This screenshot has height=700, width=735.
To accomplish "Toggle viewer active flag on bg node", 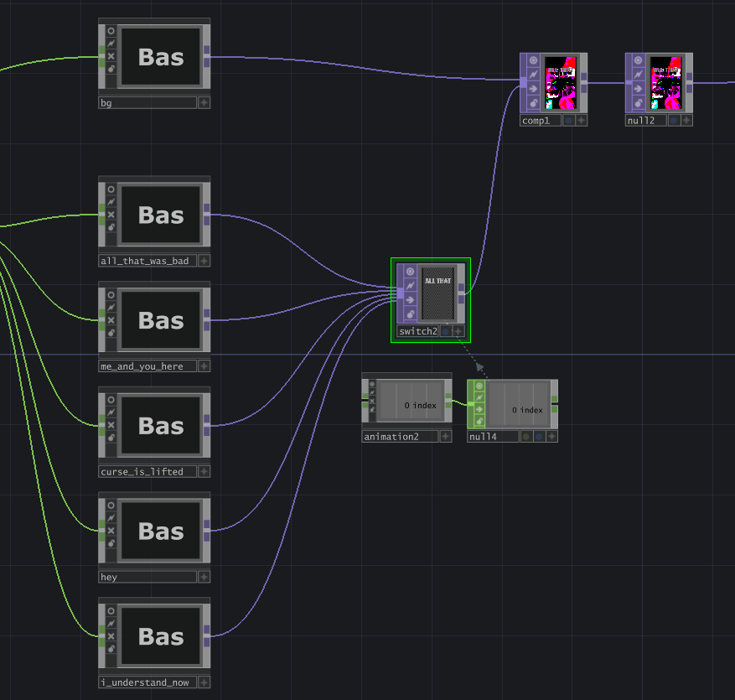I will coord(111,31).
